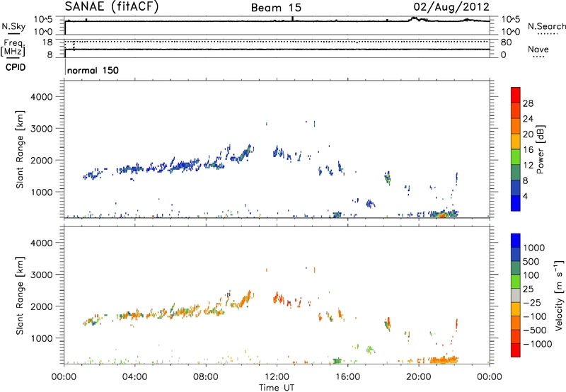Select the 'CPID' row label
Screen dimensions: 566x392
(x=16, y=67)
